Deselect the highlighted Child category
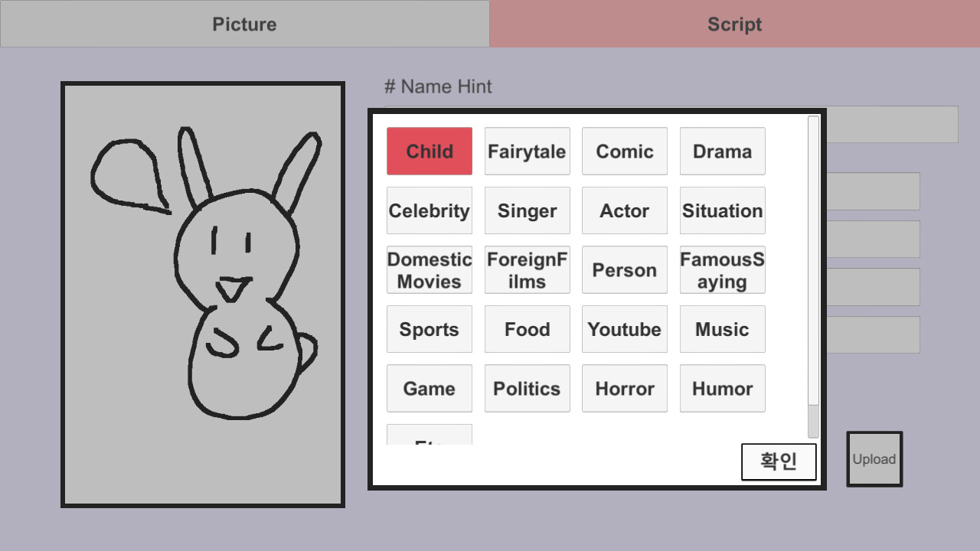The height and width of the screenshot is (551, 980). pos(430,152)
